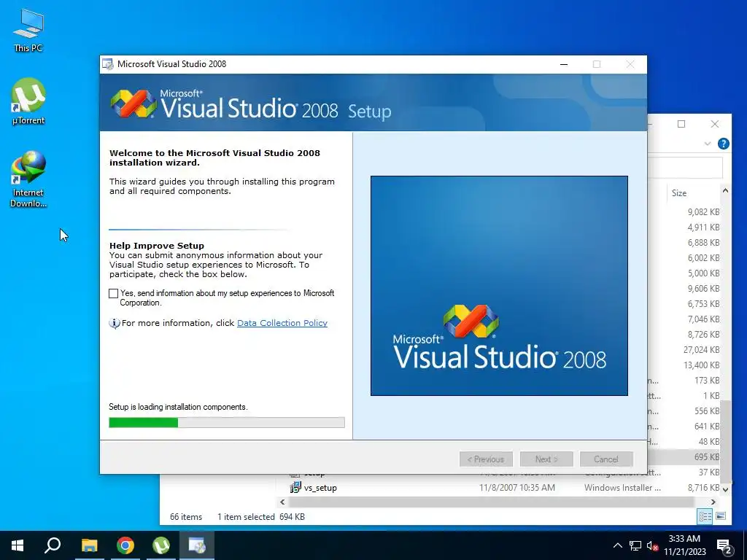The image size is (747, 560).
Task: Click the Windows Installer type entry
Action: coord(622,488)
